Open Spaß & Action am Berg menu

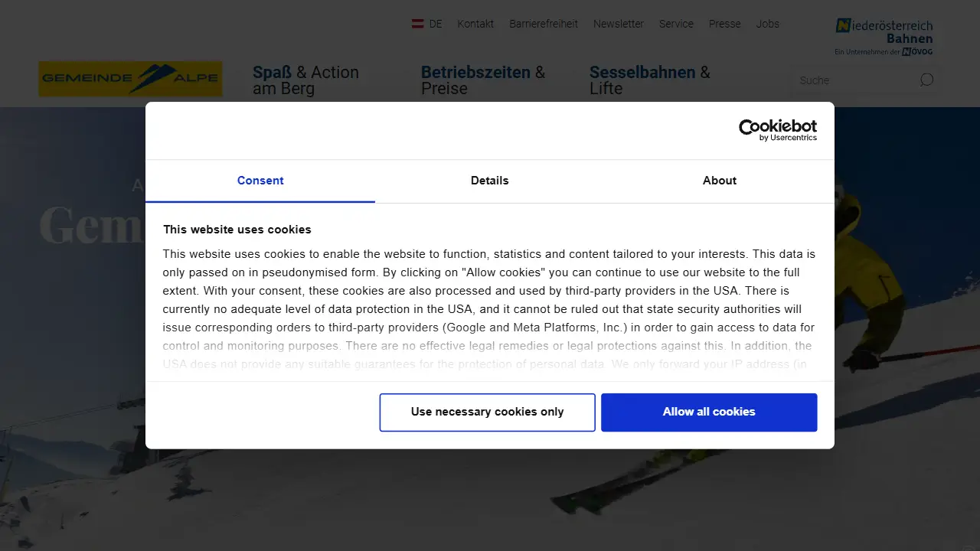pyautogui.click(x=306, y=80)
